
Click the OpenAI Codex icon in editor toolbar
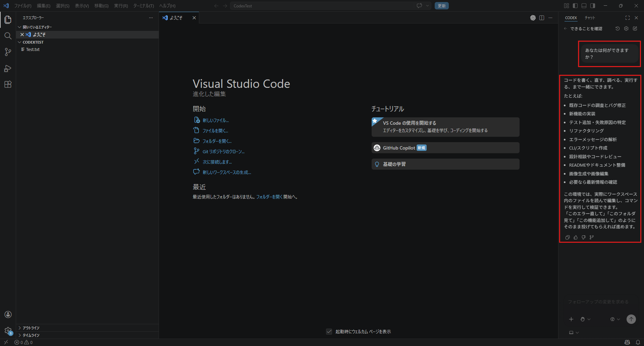tap(533, 18)
